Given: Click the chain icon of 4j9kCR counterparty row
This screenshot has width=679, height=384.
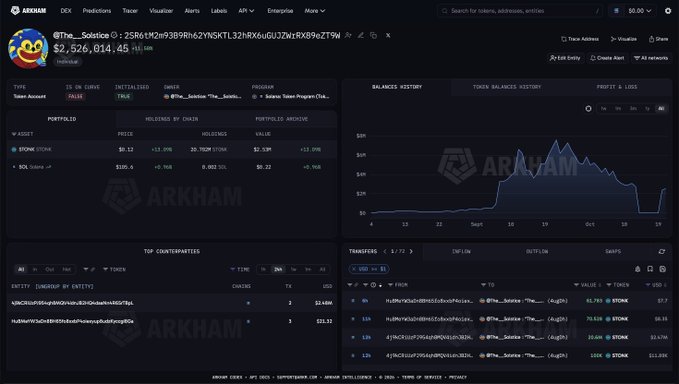Looking at the screenshot, I should click(248, 303).
